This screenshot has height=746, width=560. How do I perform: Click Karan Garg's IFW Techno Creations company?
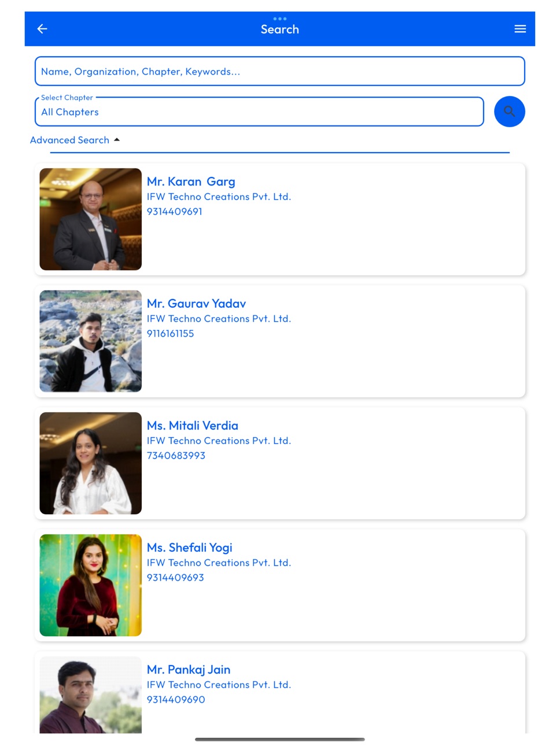pos(219,197)
